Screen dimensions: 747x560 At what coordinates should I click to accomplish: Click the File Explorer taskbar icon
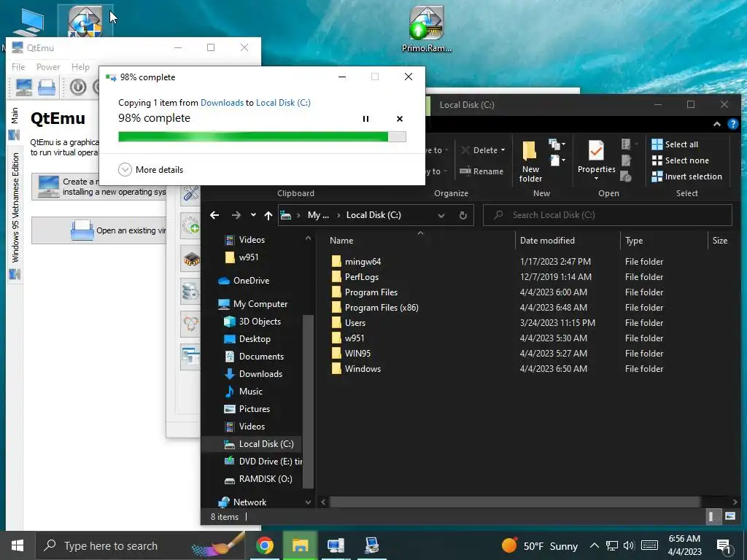tap(300, 545)
